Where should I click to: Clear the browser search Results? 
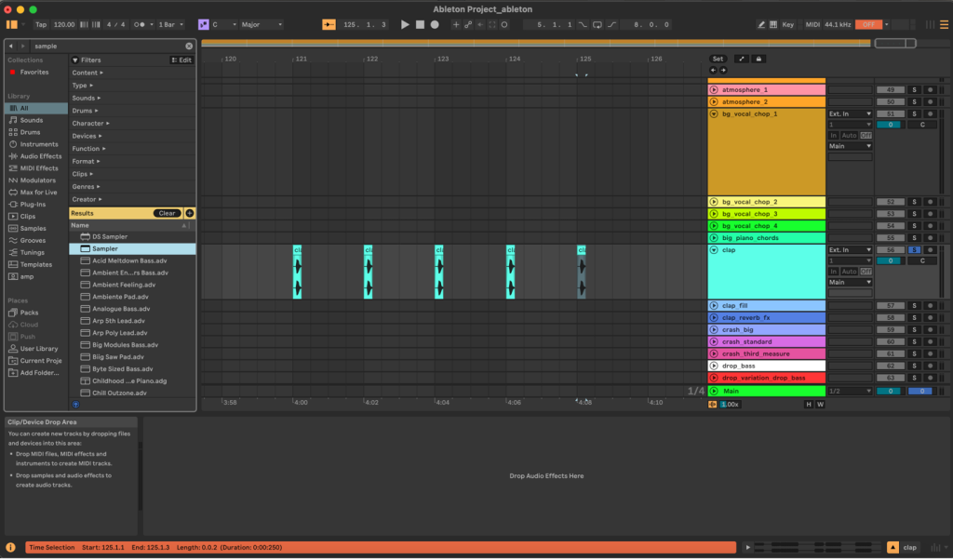(167, 213)
